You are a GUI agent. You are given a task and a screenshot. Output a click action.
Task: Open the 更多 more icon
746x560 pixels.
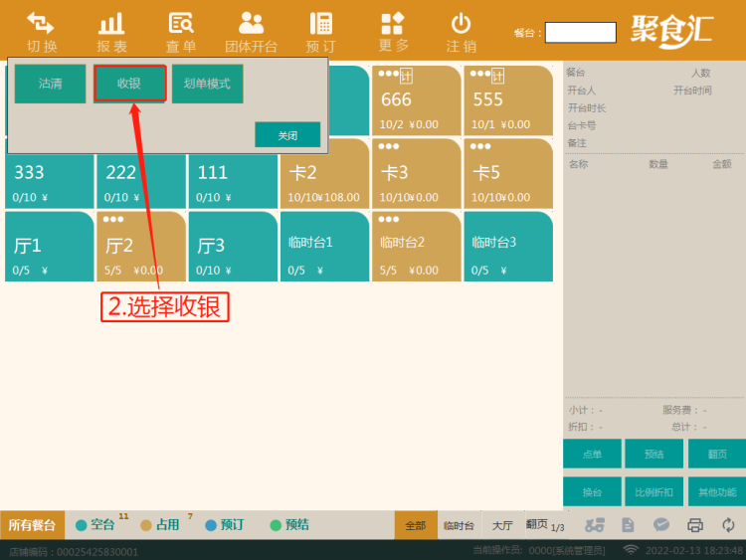[393, 23]
